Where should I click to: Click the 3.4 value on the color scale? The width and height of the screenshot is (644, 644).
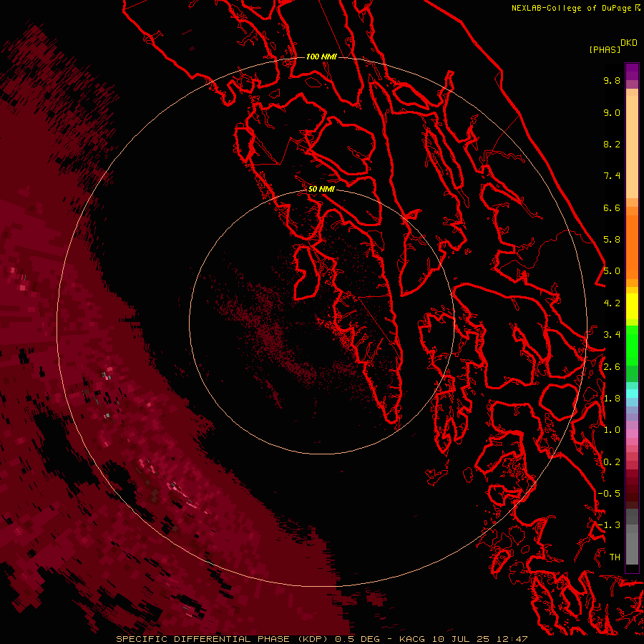(x=612, y=335)
